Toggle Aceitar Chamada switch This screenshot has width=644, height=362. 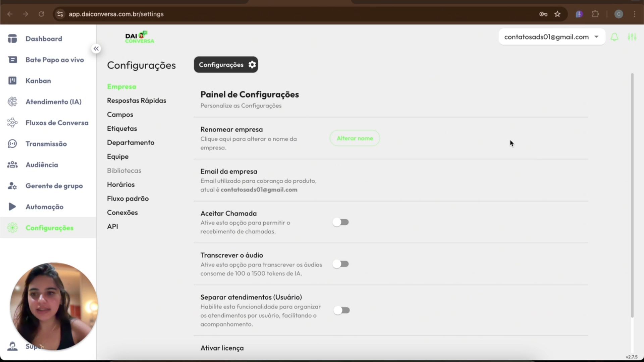tap(341, 222)
